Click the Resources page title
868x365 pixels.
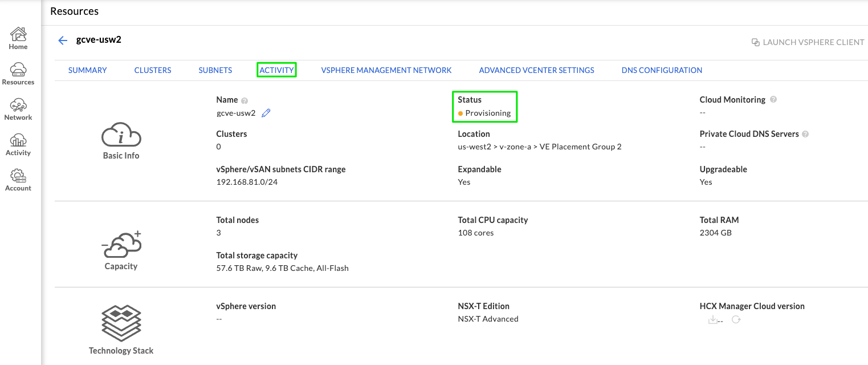74,11
